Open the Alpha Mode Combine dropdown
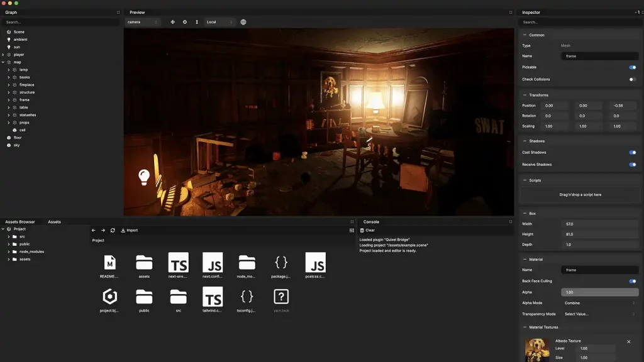 (599, 303)
